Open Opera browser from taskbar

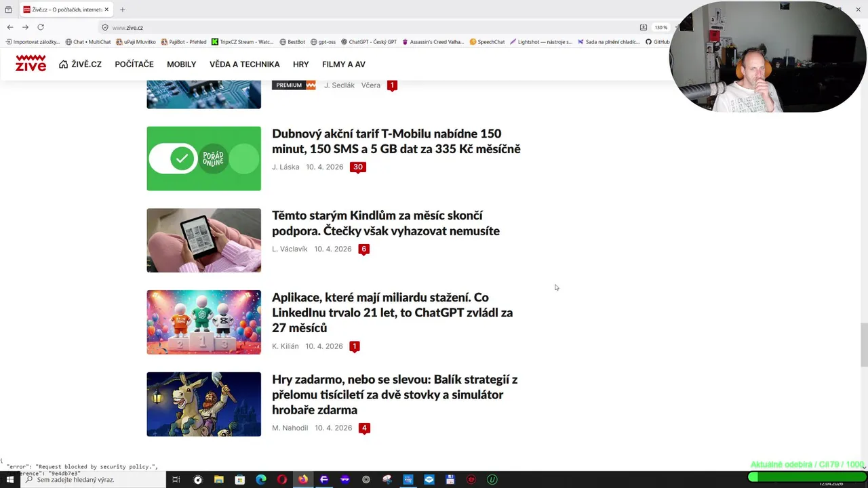point(281,479)
